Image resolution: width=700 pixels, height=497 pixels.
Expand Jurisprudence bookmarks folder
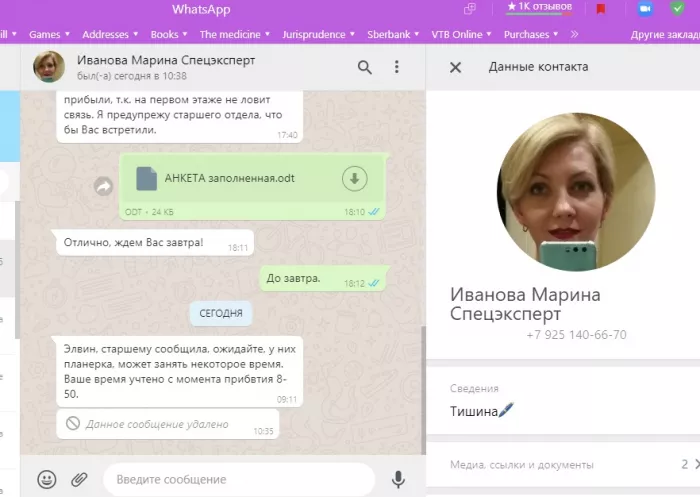318,34
